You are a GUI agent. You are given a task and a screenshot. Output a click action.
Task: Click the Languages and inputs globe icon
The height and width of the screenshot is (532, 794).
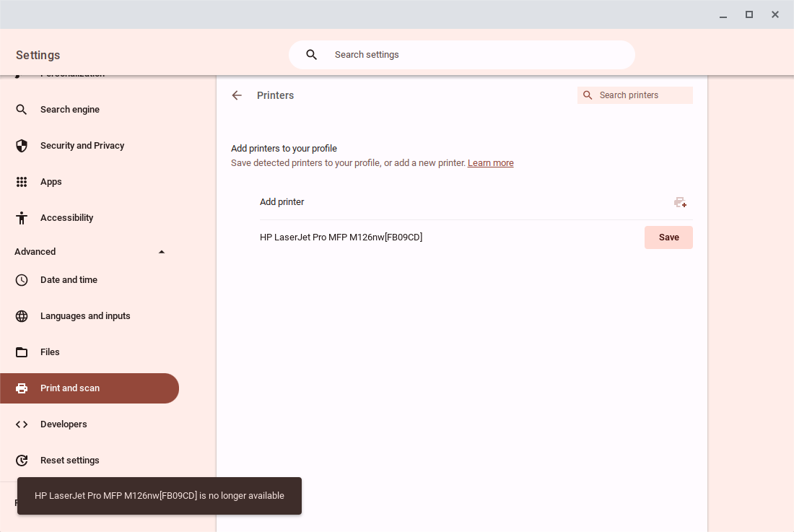[21, 316]
